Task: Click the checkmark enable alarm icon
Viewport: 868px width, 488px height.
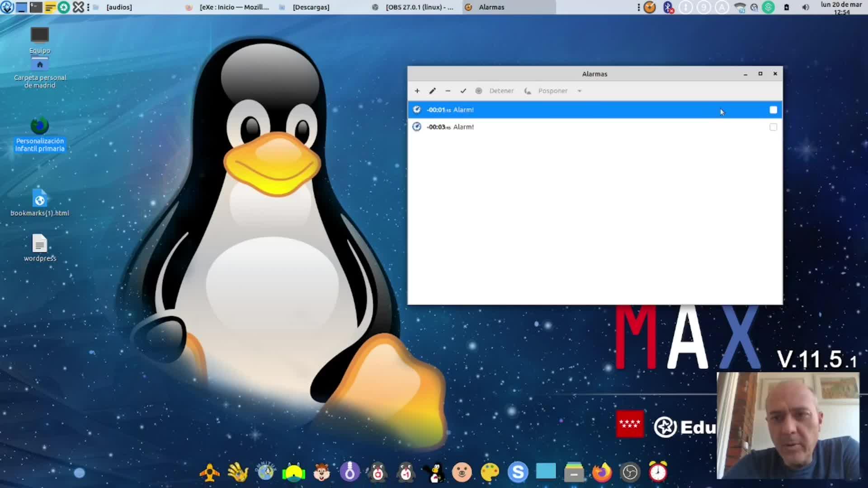Action: click(463, 91)
